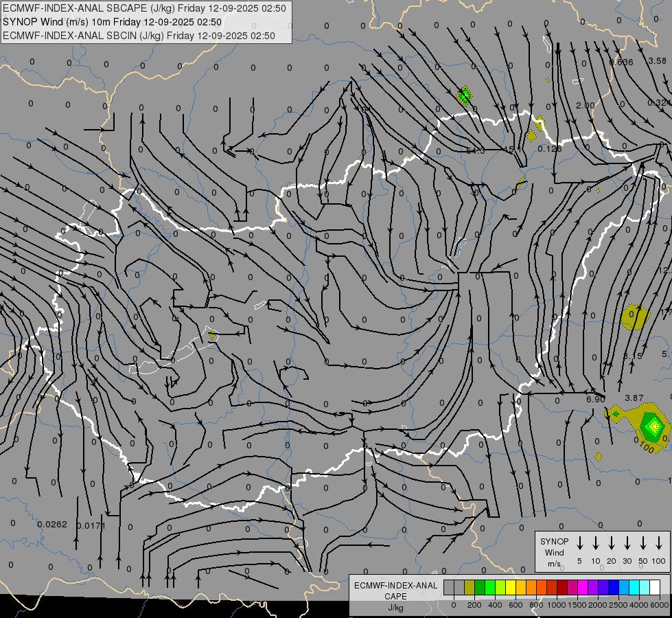Click the SBCIN title line in header
The width and height of the screenshot is (672, 618).
[x=139, y=36]
